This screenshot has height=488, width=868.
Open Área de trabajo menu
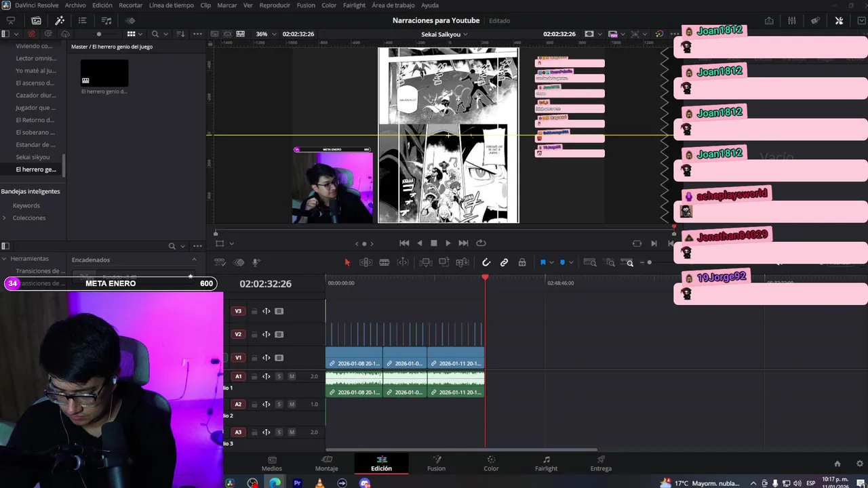coord(394,5)
